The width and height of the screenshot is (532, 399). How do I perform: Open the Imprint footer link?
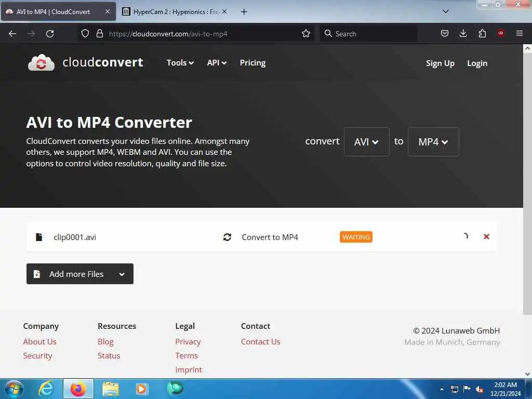click(x=189, y=370)
